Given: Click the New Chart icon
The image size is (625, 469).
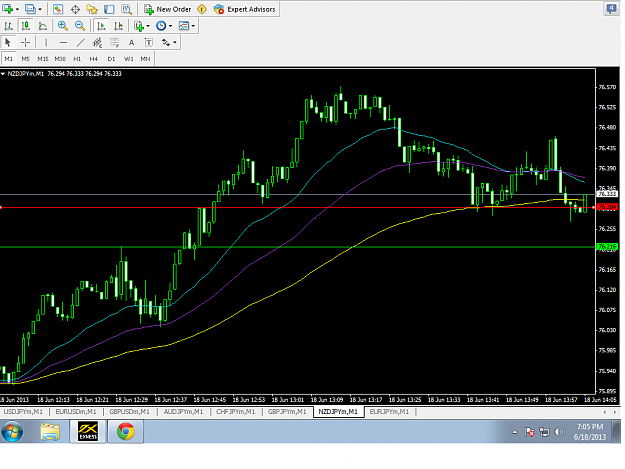Looking at the screenshot, I should (x=7, y=9).
